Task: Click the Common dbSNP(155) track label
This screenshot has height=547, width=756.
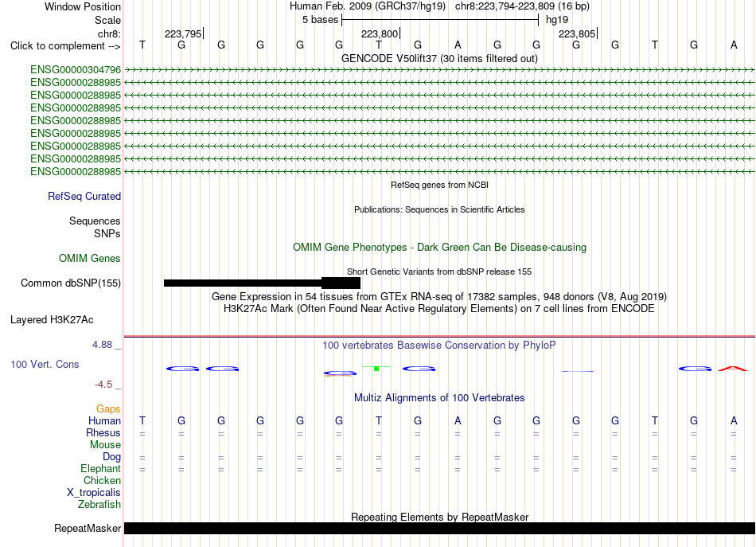Action: pos(71,283)
